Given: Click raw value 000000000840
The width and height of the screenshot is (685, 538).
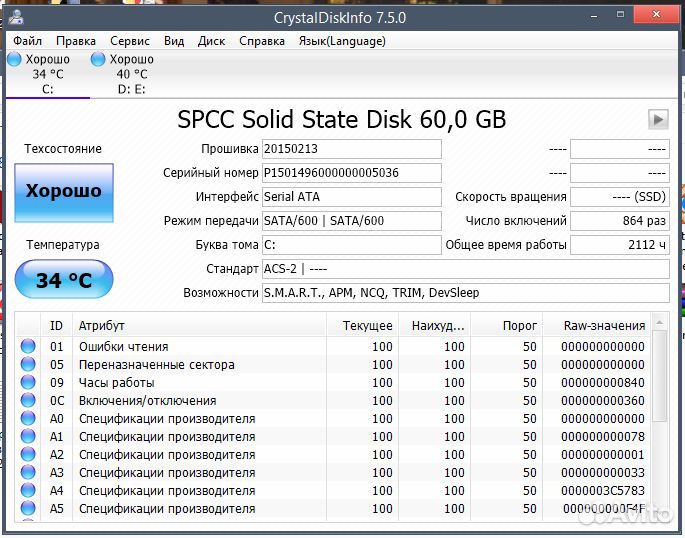Looking at the screenshot, I should (x=602, y=383).
